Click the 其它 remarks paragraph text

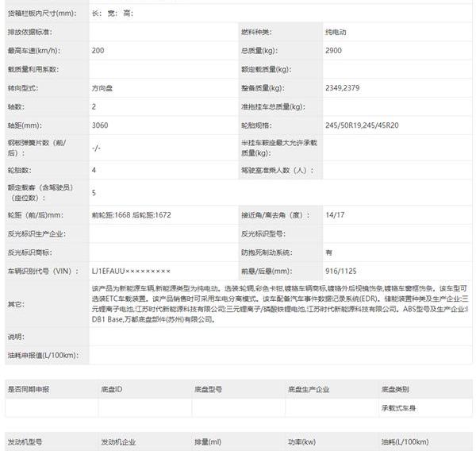tap(280, 303)
